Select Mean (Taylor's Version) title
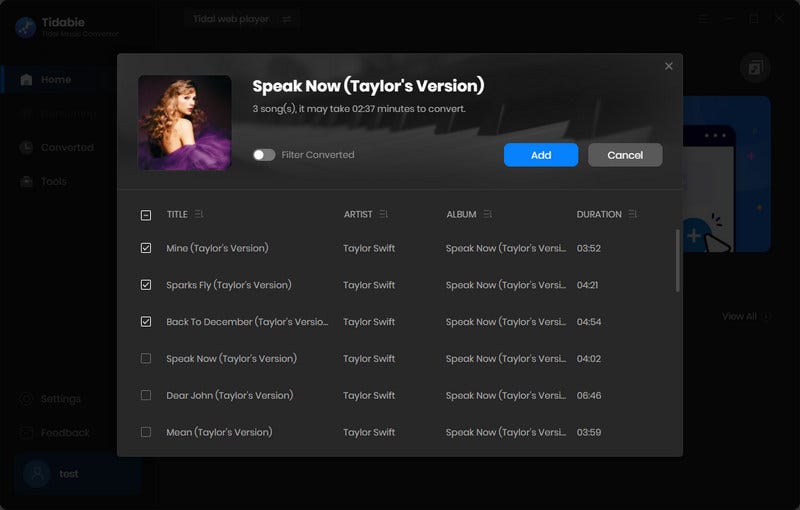This screenshot has height=510, width=800. coord(219,432)
